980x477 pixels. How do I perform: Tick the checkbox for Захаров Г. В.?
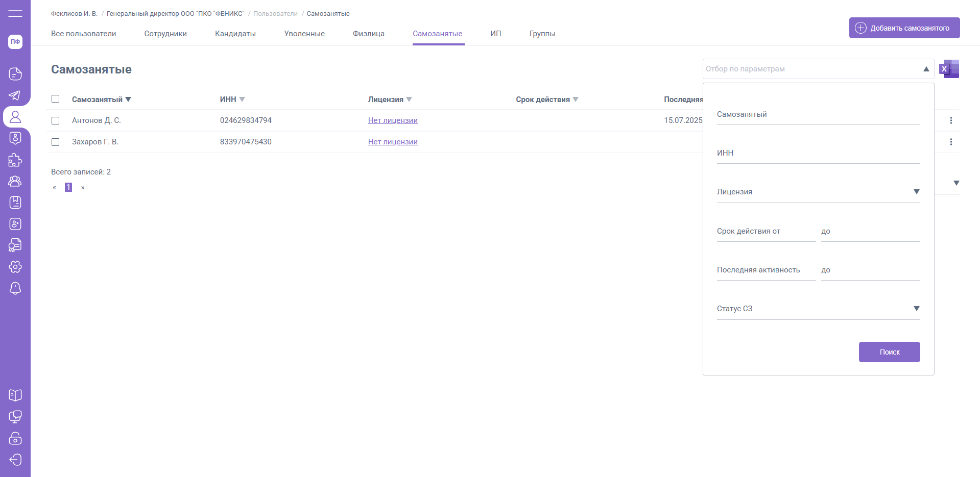point(56,142)
